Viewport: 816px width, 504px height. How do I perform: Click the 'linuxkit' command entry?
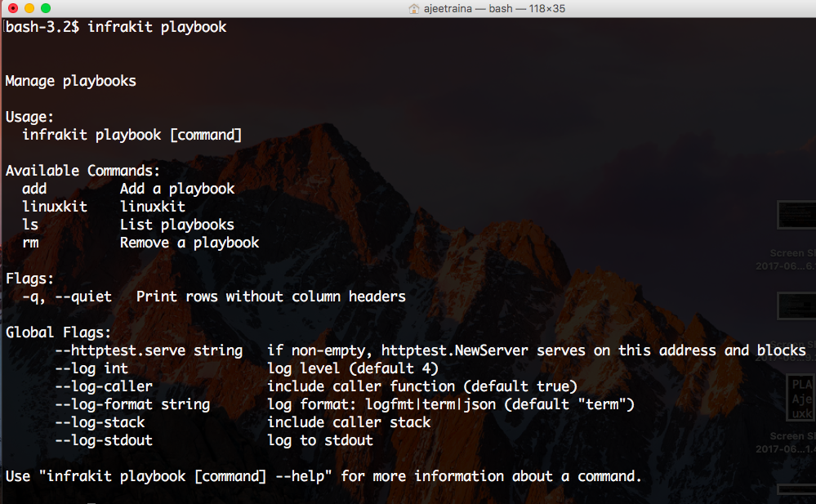click(x=54, y=206)
